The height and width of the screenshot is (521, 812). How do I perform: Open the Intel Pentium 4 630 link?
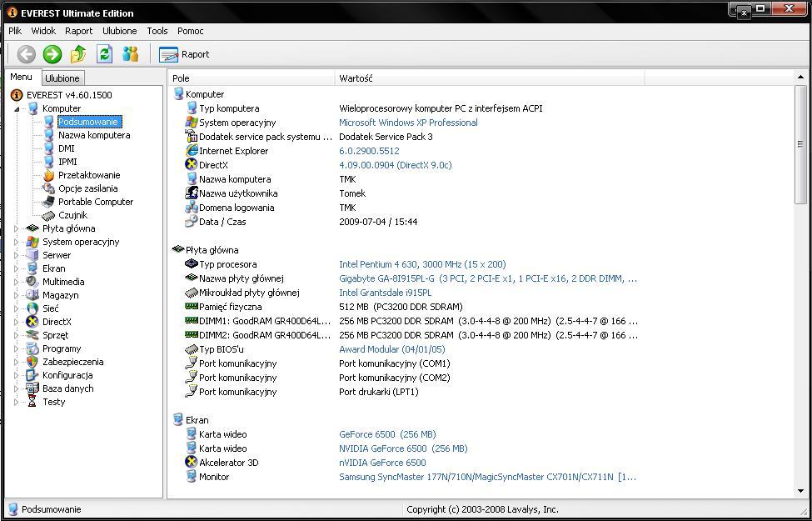coord(422,264)
